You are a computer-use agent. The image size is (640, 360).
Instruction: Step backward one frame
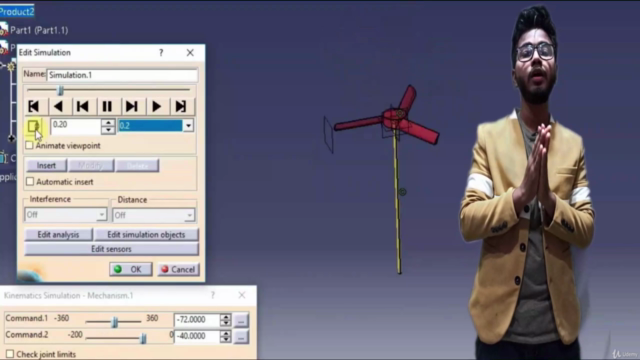pos(82,107)
